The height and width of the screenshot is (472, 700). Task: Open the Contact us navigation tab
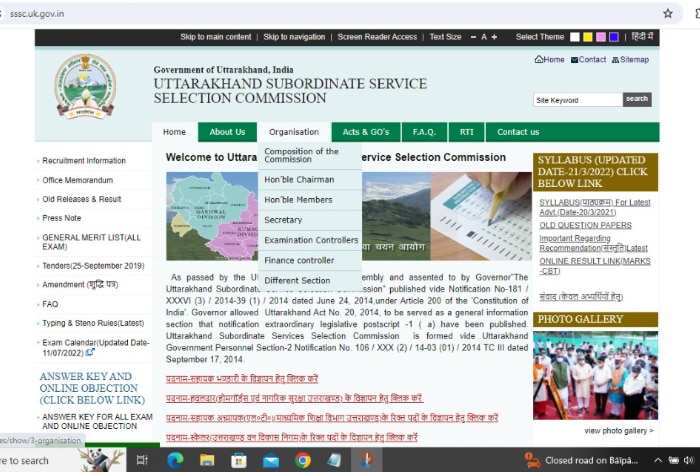[518, 132]
